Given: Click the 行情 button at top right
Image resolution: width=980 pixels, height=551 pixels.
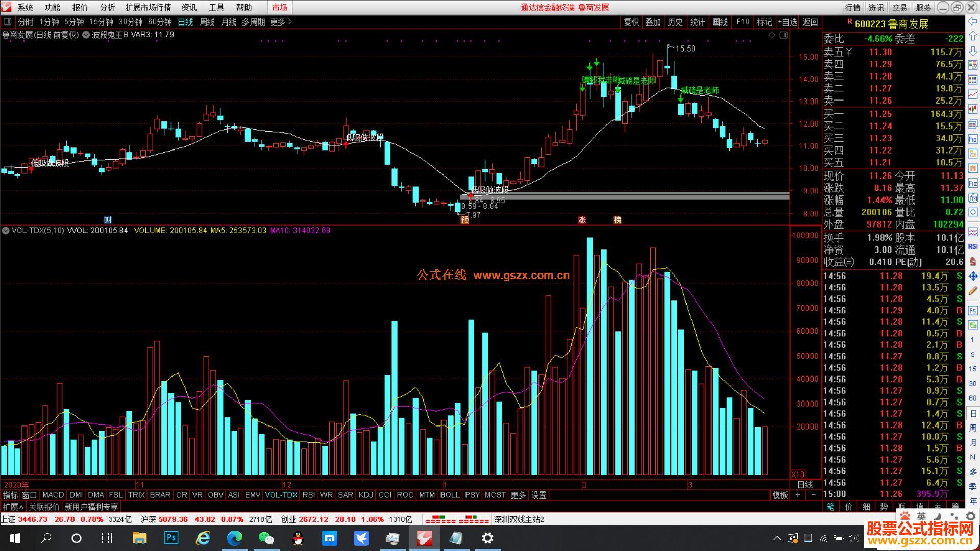Looking at the screenshot, I should [852, 7].
